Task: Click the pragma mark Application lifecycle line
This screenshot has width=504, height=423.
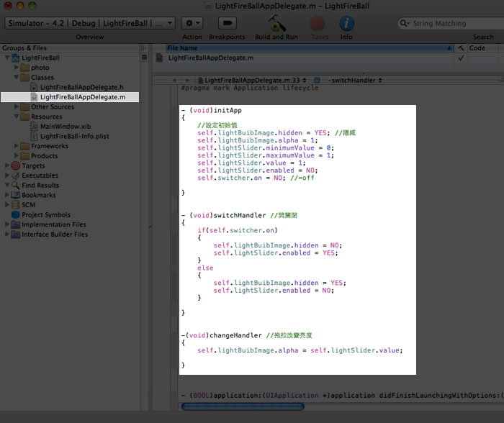Action: pyautogui.click(x=250, y=88)
